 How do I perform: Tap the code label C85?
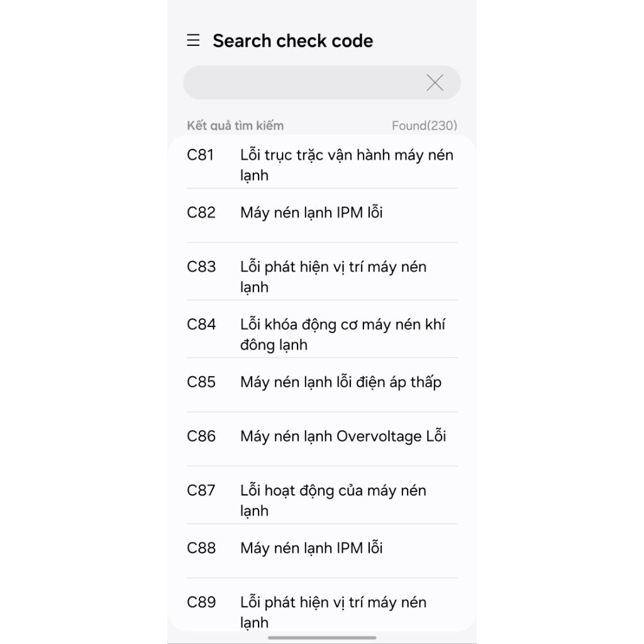click(201, 382)
